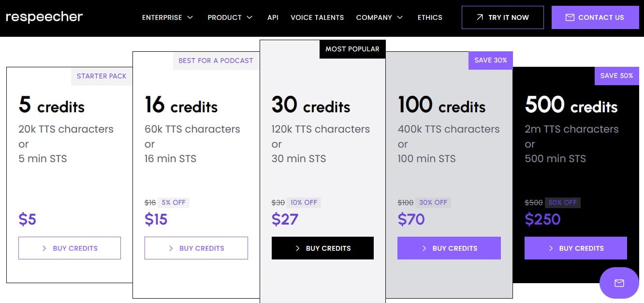Open the floating chat bubble at bottom right
Image resolution: width=644 pixels, height=303 pixels.
619,283
